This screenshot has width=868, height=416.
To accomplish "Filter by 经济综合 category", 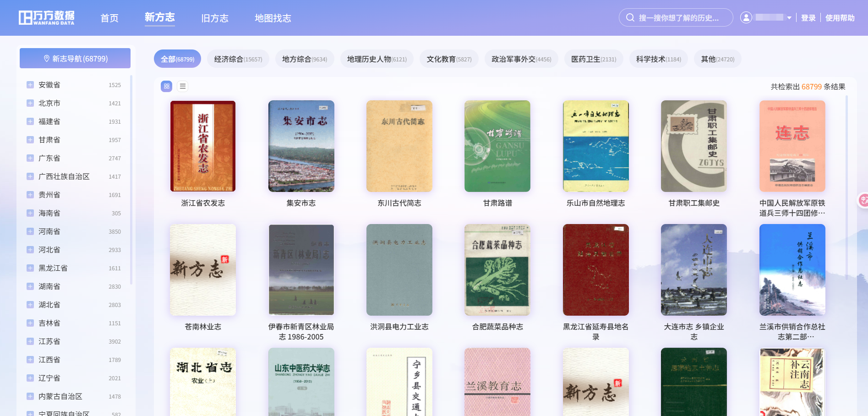I will tap(238, 59).
